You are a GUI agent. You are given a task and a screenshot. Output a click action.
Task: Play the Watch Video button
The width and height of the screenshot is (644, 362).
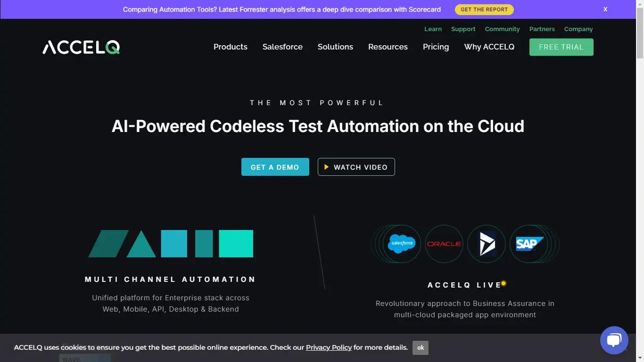pyautogui.click(x=356, y=167)
